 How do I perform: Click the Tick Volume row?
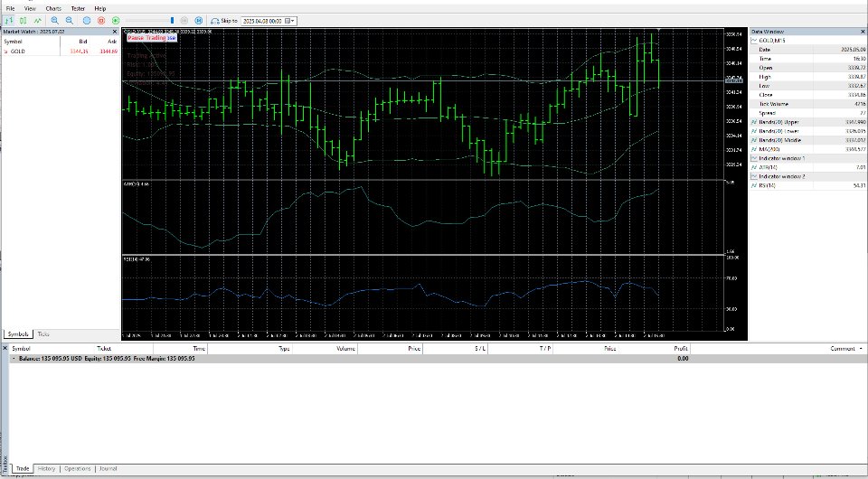808,104
